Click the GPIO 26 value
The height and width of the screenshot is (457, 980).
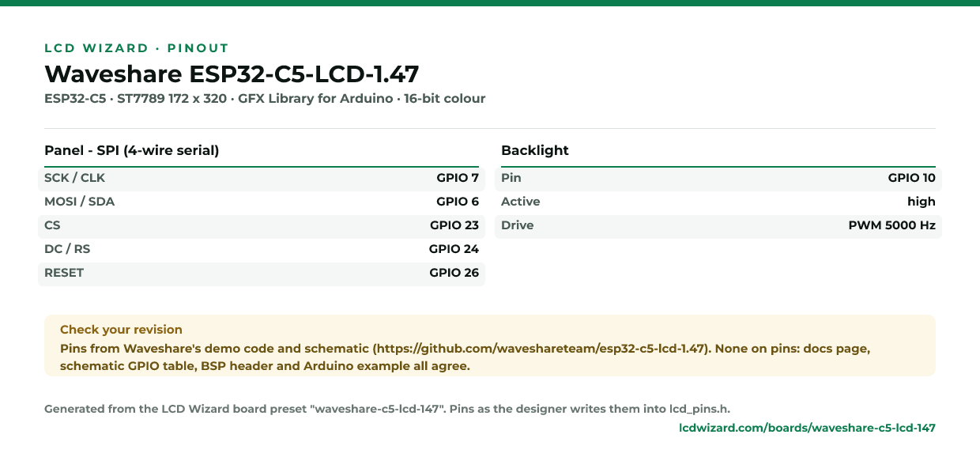point(454,274)
